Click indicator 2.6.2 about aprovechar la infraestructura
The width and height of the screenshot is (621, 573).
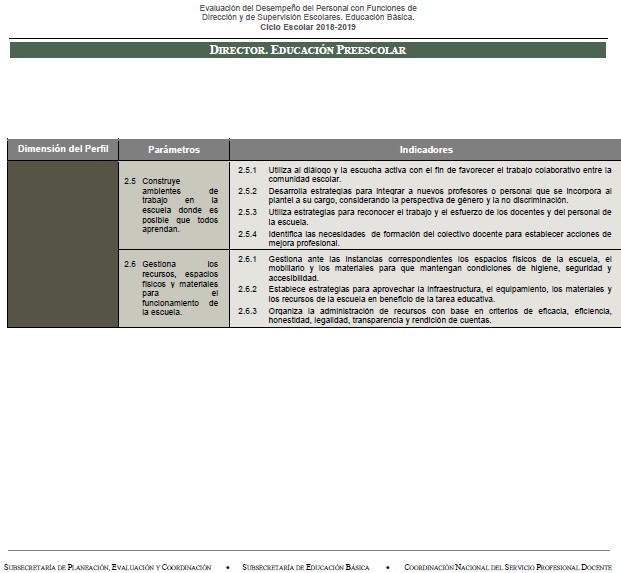pos(425,294)
